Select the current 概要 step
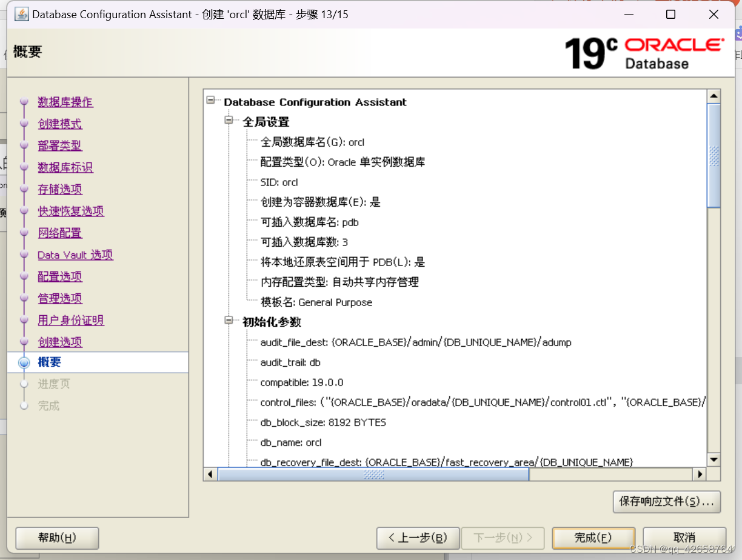 pos(49,362)
